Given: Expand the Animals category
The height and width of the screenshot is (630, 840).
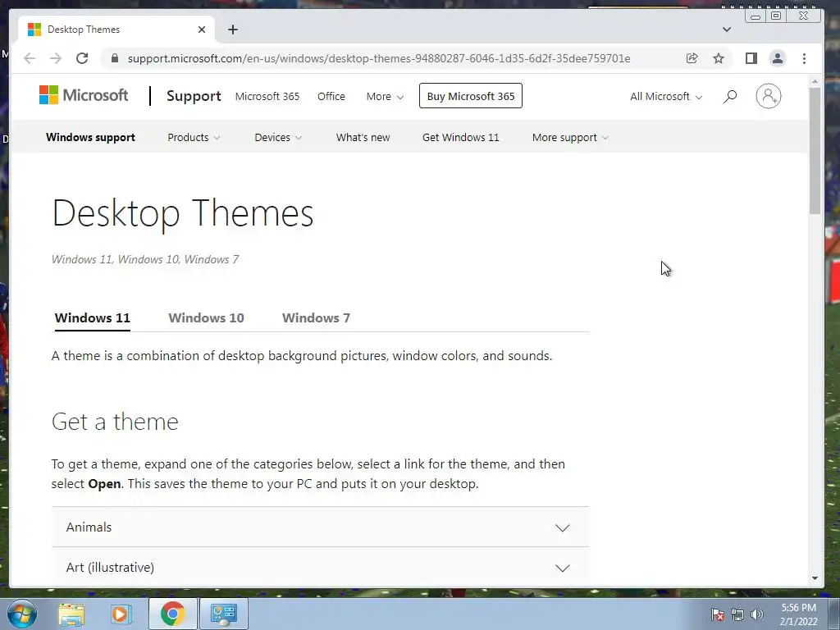Looking at the screenshot, I should click(x=321, y=527).
